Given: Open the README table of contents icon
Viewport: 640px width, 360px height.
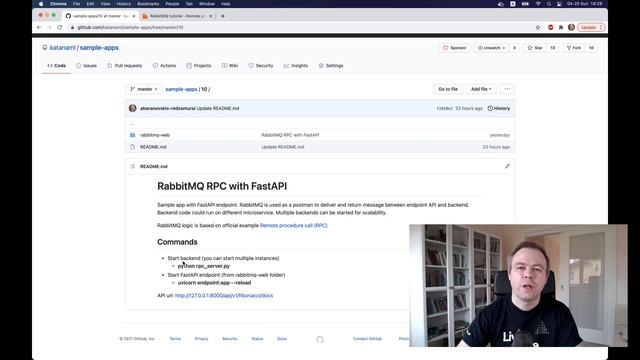Looking at the screenshot, I should click(x=132, y=166).
